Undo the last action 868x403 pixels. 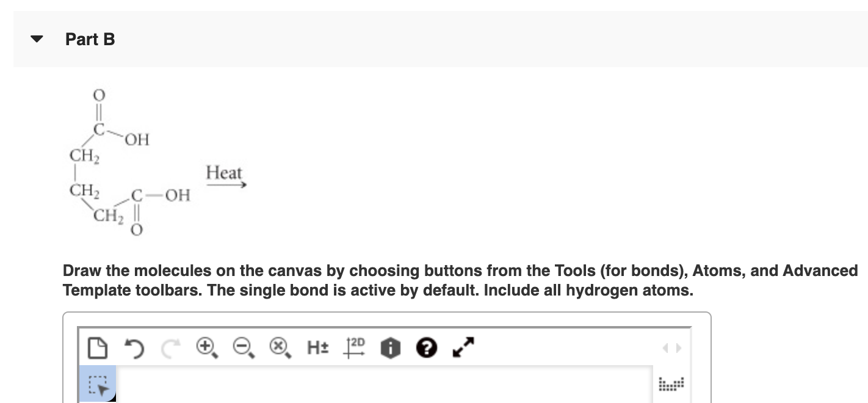134,348
